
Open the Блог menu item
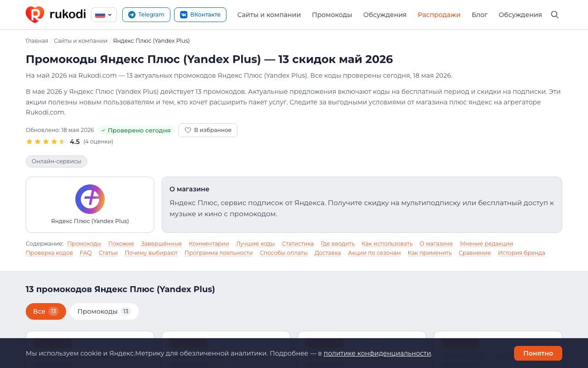[x=480, y=15]
